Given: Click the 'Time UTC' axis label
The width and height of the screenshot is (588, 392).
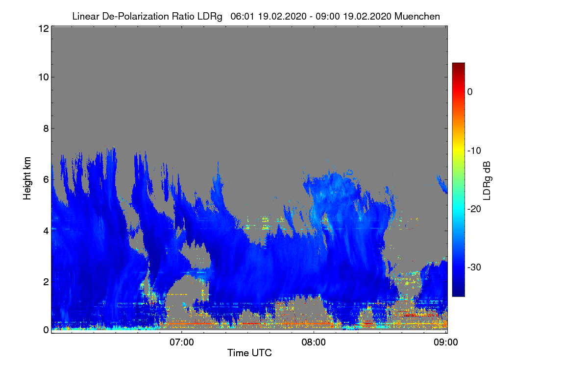Looking at the screenshot, I should pyautogui.click(x=249, y=352).
